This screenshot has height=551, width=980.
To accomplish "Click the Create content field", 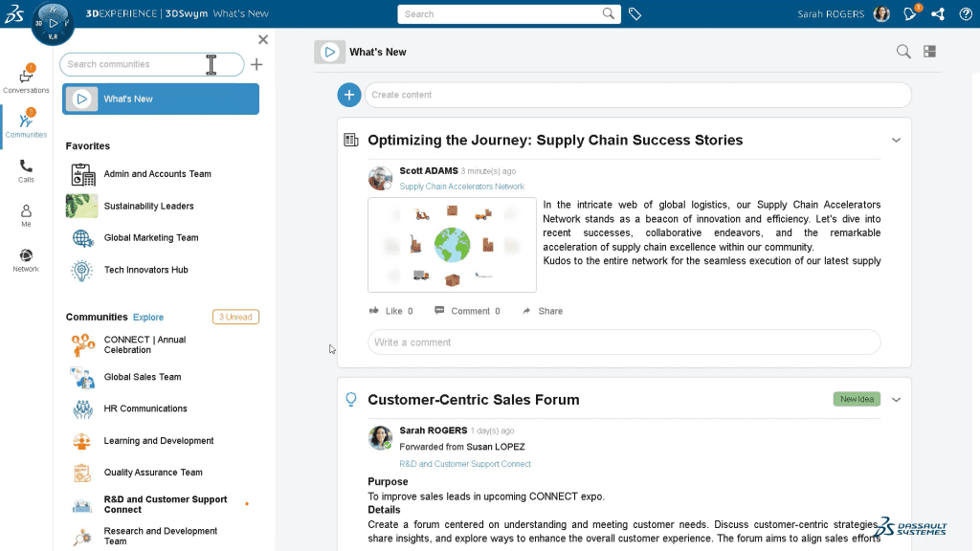I will [638, 95].
